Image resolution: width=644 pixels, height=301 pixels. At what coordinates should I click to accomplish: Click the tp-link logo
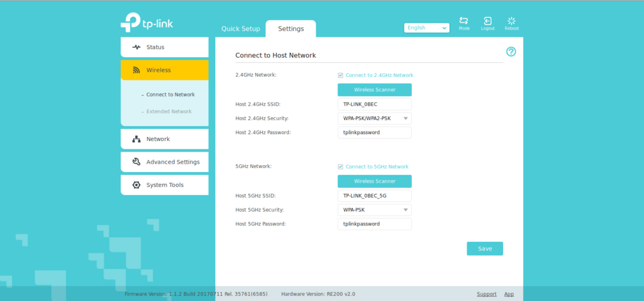coord(147,23)
